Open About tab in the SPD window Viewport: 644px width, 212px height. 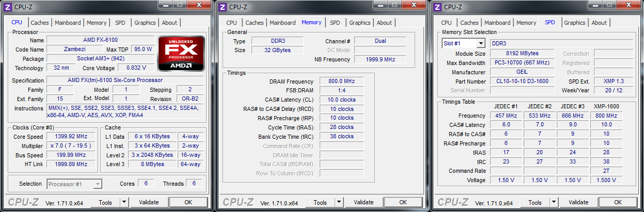599,23
